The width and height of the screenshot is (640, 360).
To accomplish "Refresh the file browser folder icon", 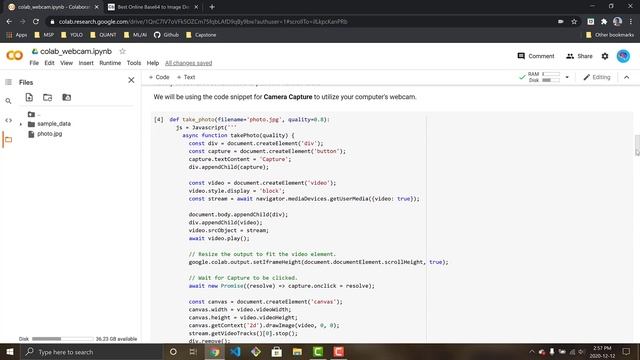I will tap(48, 97).
